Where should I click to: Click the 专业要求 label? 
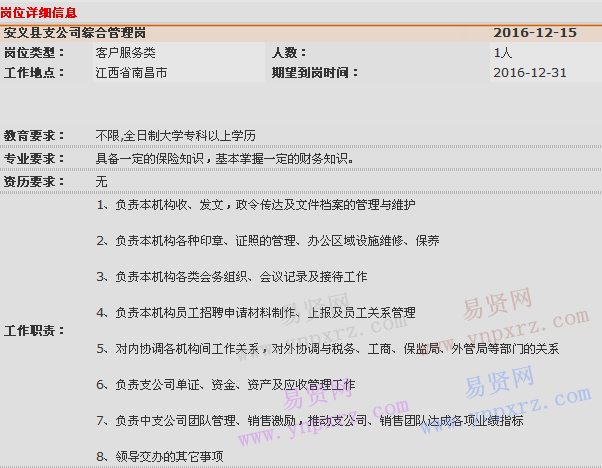[x=33, y=159]
